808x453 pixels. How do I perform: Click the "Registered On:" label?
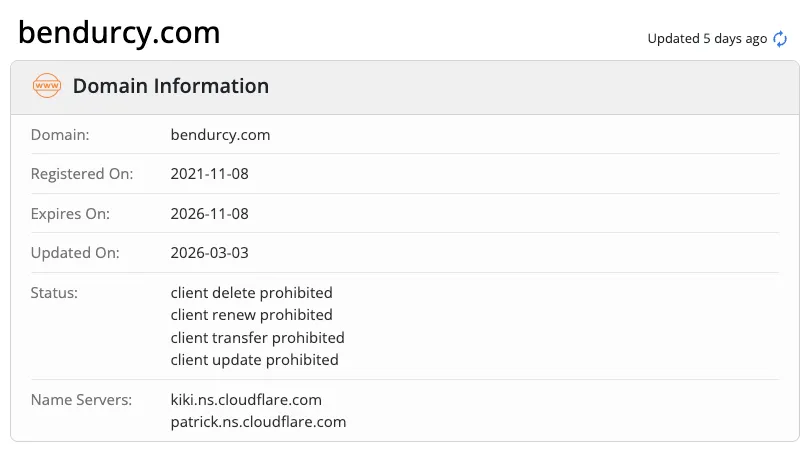pos(82,174)
